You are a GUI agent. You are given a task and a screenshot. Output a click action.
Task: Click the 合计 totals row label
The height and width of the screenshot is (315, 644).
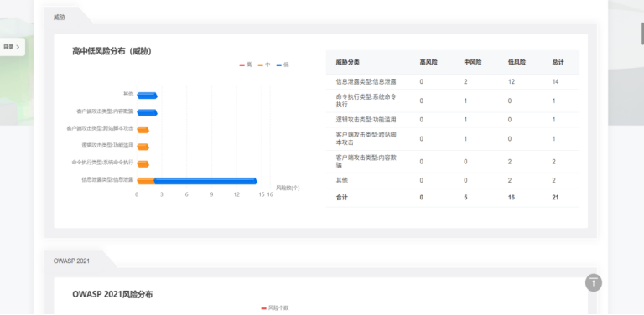tap(342, 198)
